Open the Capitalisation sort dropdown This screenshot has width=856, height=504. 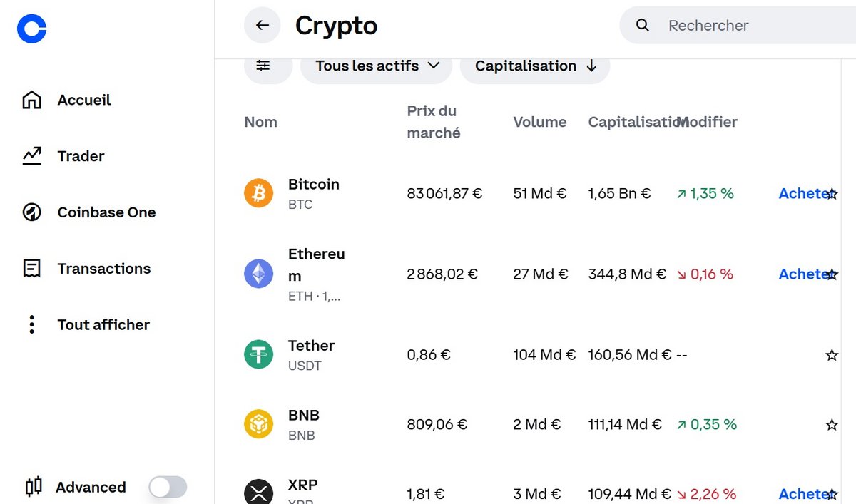click(534, 66)
